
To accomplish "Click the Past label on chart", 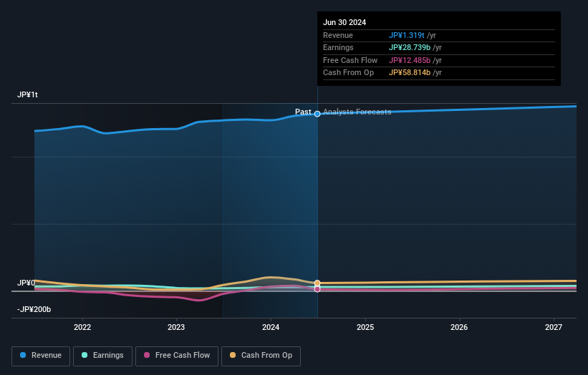I will click(x=303, y=112).
